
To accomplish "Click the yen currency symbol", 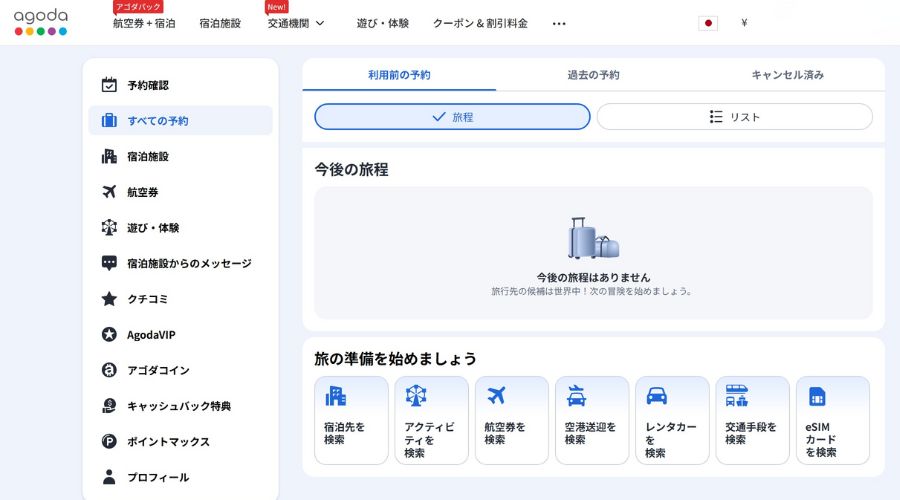I will tap(744, 23).
